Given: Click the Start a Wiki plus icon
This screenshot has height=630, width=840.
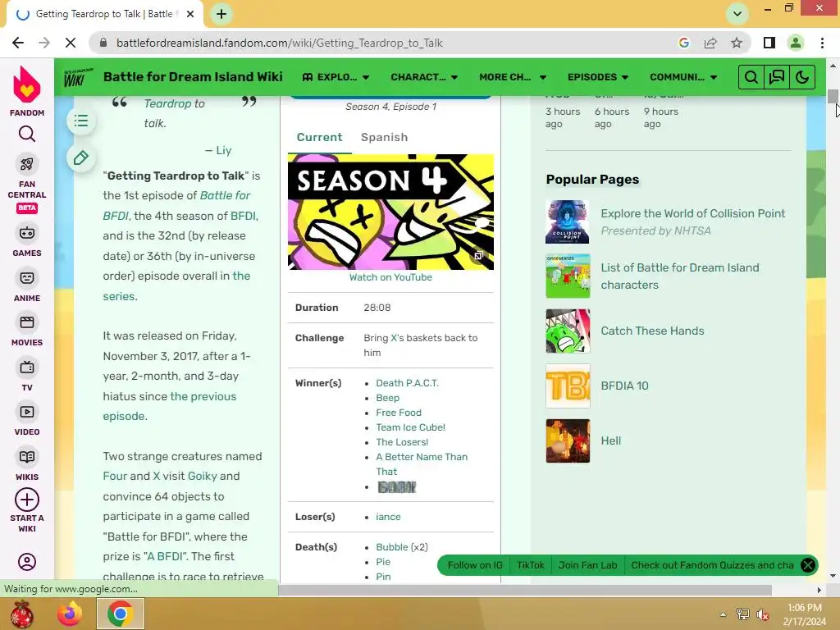Looking at the screenshot, I should (27, 500).
